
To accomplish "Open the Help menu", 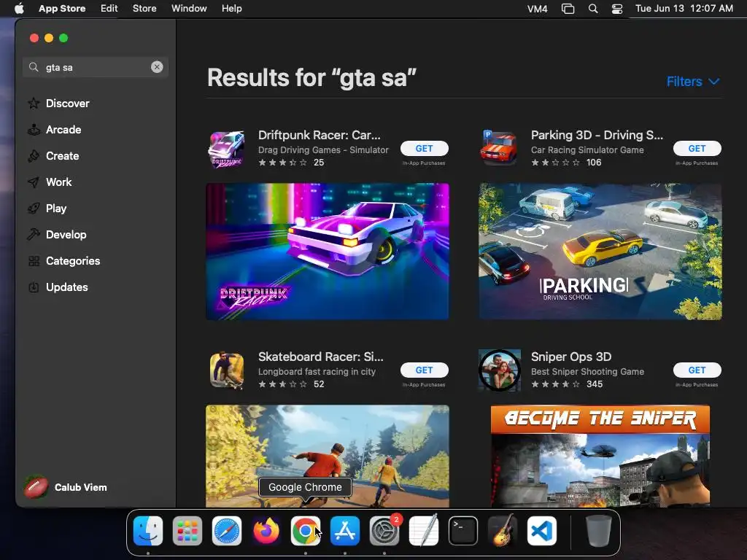I will (231, 9).
